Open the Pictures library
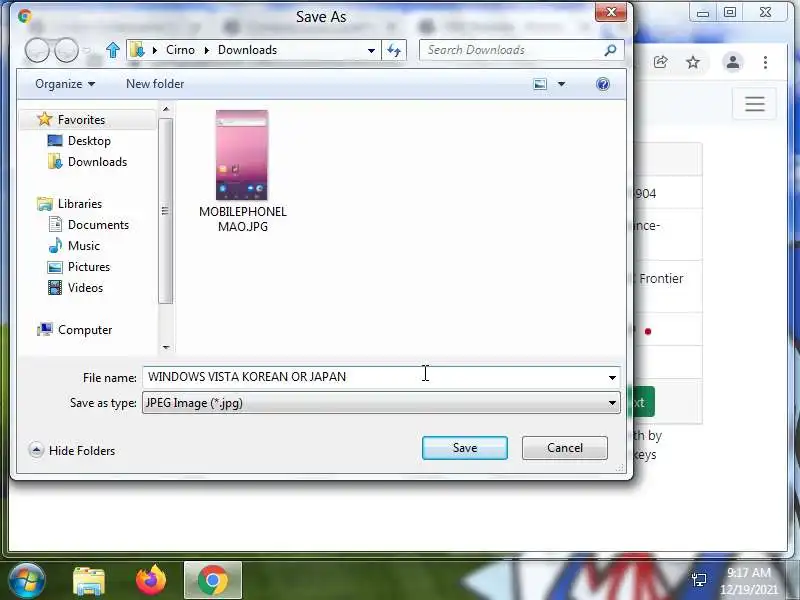Viewport: 800px width, 600px height. [89, 267]
